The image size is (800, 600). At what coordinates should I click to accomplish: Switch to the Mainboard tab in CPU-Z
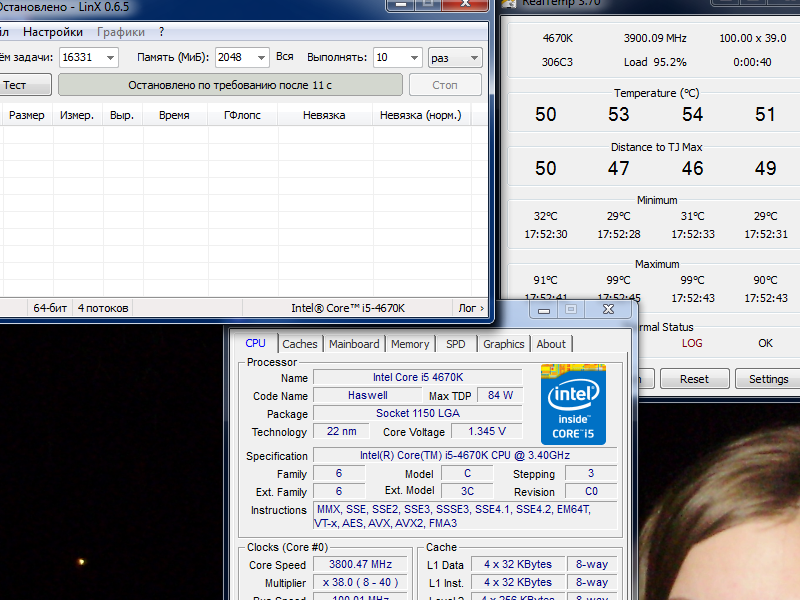click(354, 344)
